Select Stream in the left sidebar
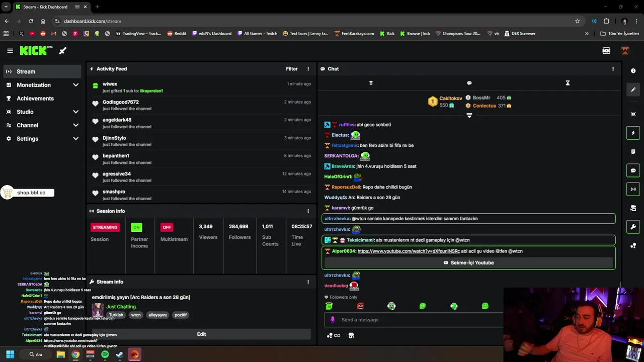 pyautogui.click(x=42, y=71)
